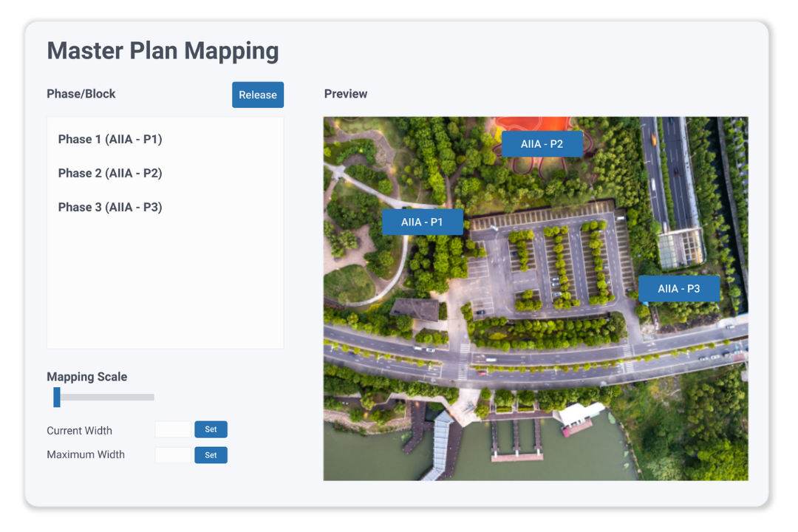Click Set button for Current Width
798x532 pixels.
211,430
